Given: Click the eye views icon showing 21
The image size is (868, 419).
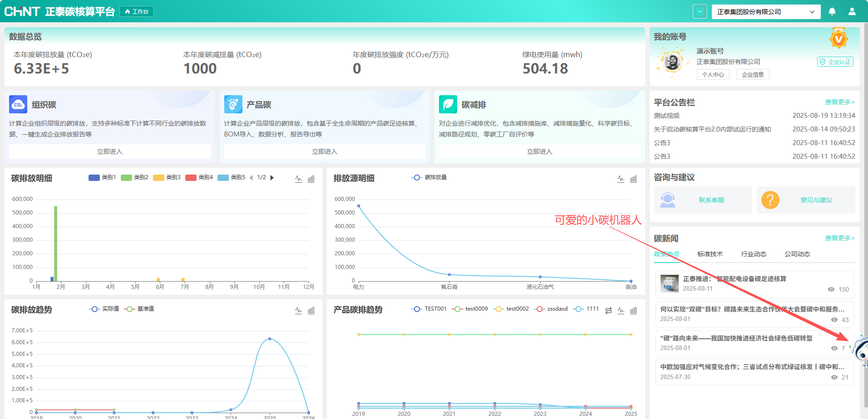Looking at the screenshot, I should pos(834,377).
